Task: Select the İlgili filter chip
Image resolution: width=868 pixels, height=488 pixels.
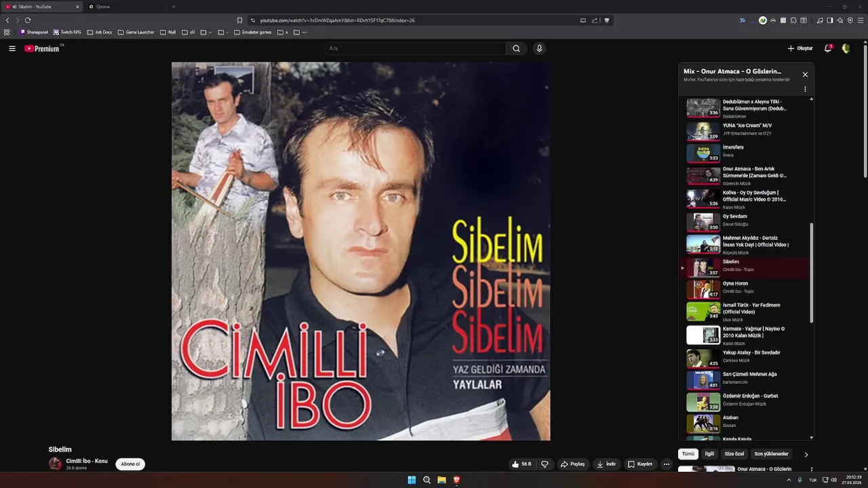Action: pos(709,454)
